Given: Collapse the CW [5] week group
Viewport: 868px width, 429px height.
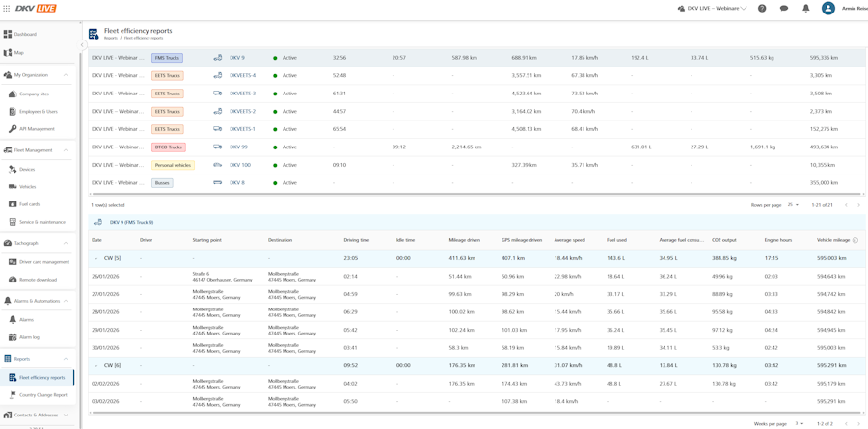Looking at the screenshot, I should 96,258.
